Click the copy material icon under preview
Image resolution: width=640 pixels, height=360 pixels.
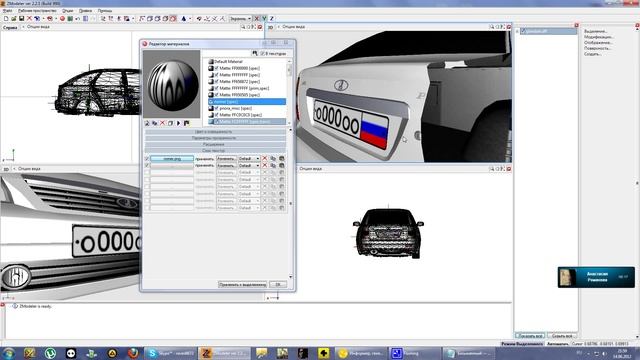155,123
